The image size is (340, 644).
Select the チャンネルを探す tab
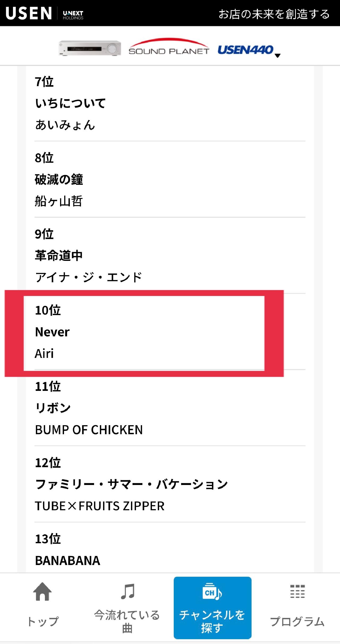click(x=212, y=608)
